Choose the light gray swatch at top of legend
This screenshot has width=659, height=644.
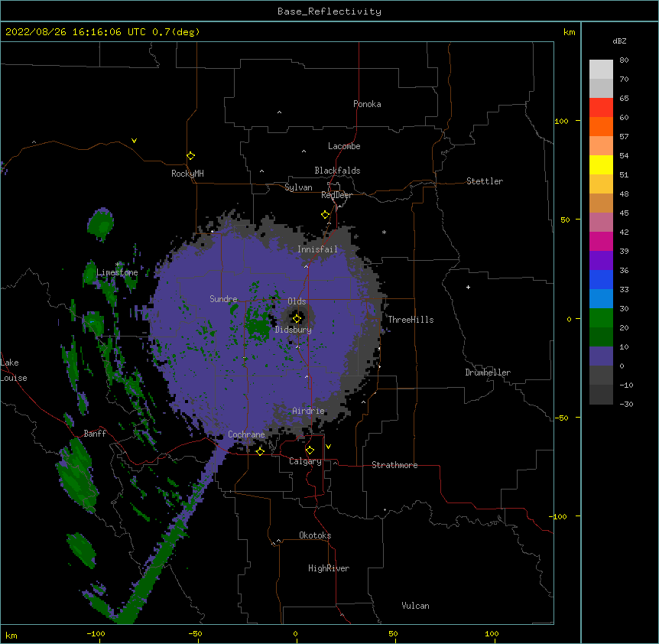601,70
